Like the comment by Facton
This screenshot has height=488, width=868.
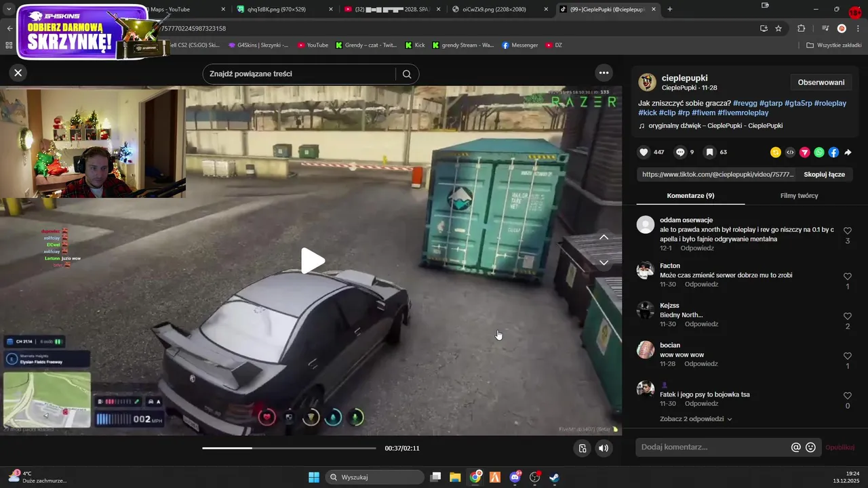[847, 277]
